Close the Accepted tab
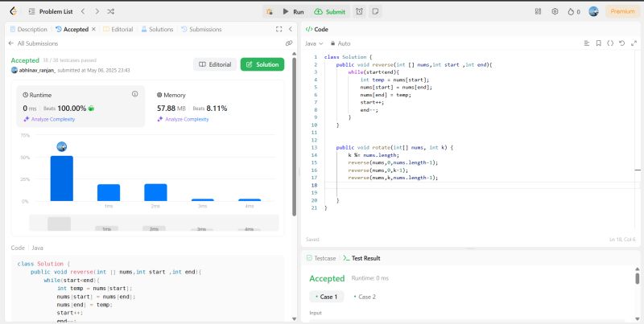Image resolution: width=644 pixels, height=324 pixels. click(x=93, y=29)
